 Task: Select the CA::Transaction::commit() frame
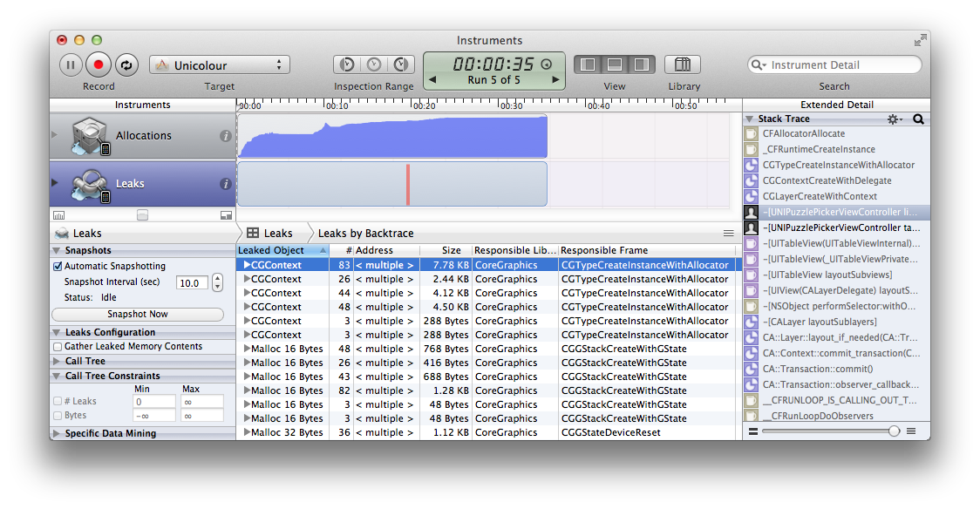[x=836, y=369]
